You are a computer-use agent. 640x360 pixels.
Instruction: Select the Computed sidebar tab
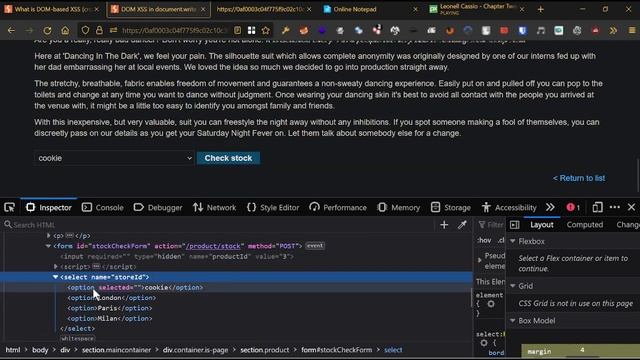[584, 224]
